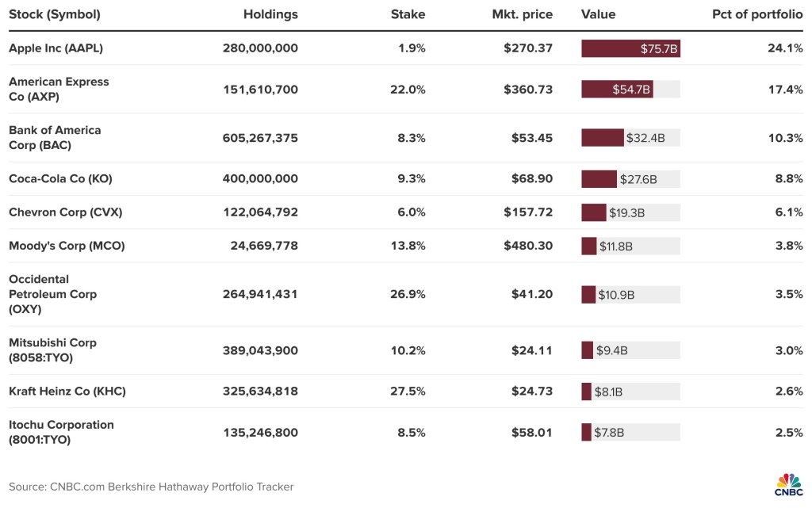Open American Express Co (AXP) entry
812x508 pixels.
59,89
